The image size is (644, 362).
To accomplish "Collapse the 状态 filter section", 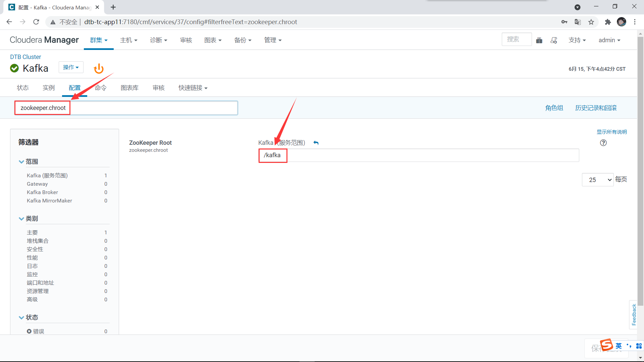I will 28,317.
